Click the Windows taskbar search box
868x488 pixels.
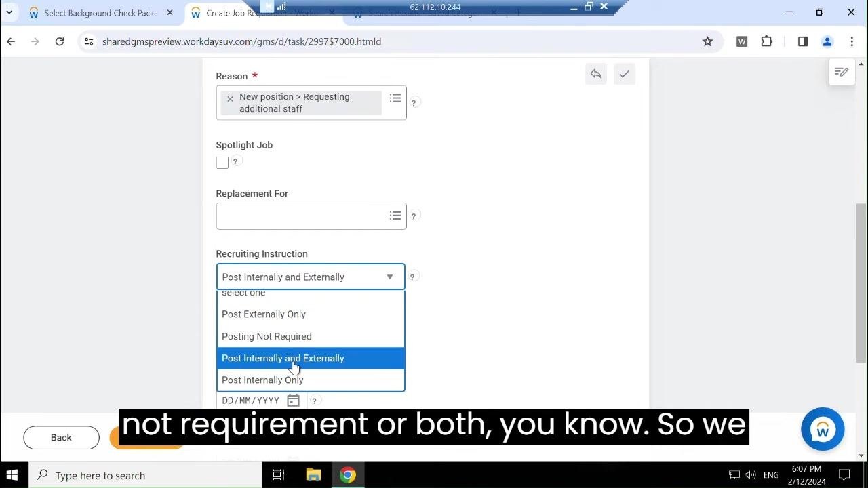(x=145, y=475)
